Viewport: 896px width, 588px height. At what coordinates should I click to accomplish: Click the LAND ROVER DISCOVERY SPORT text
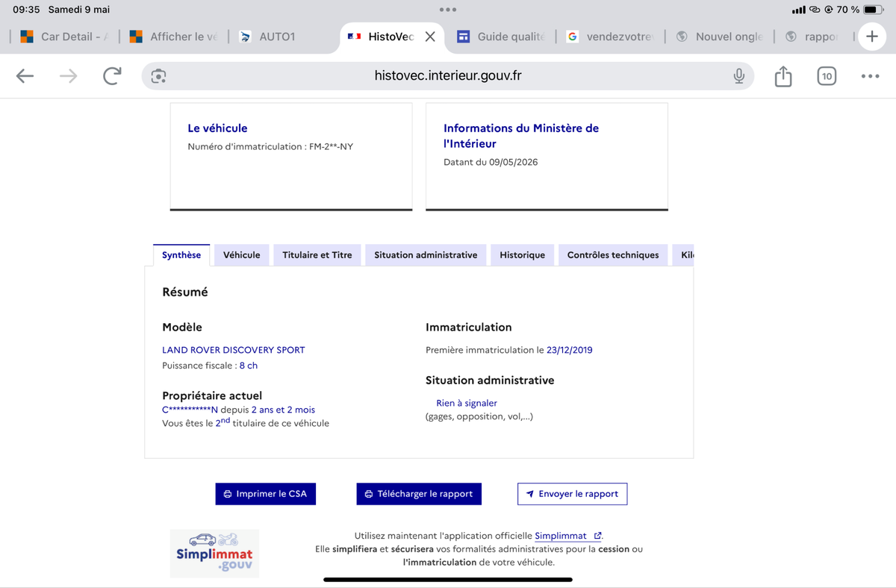click(x=234, y=350)
